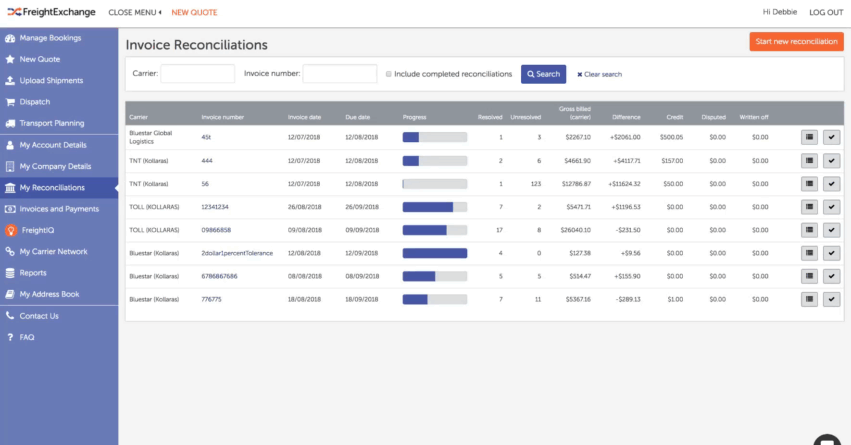
Task: Select My Reconciliations sidebar item
Action: click(x=59, y=188)
